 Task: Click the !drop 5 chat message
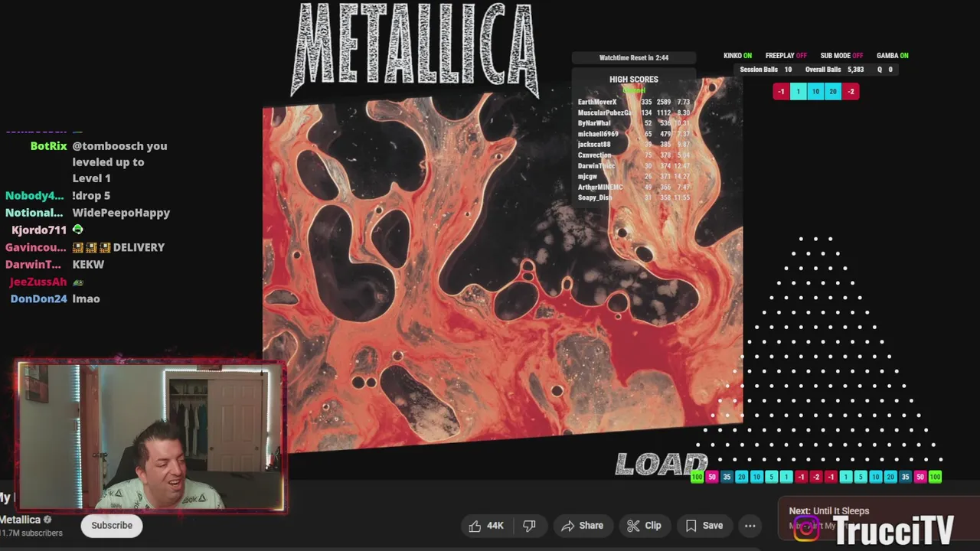click(x=91, y=196)
